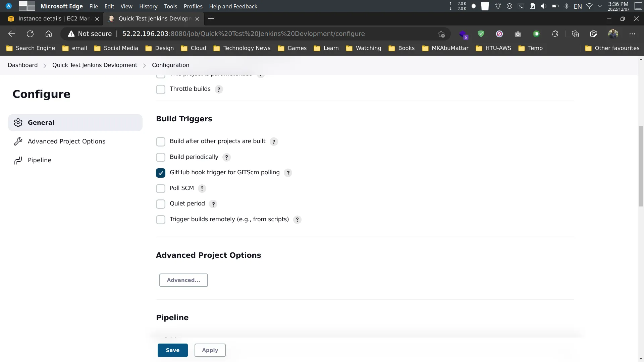Expand Advanced Project Options section
644x362 pixels.
183,280
